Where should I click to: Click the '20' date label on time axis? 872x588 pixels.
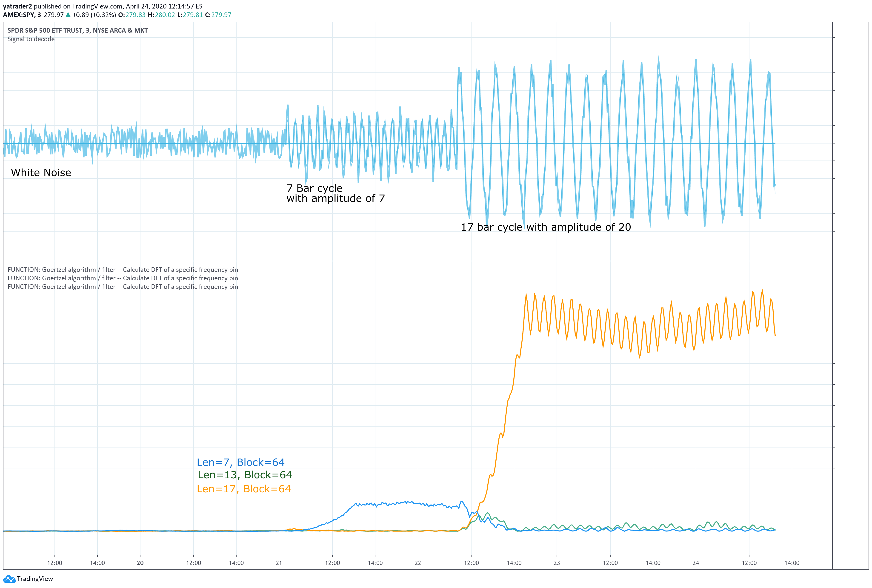pyautogui.click(x=140, y=563)
